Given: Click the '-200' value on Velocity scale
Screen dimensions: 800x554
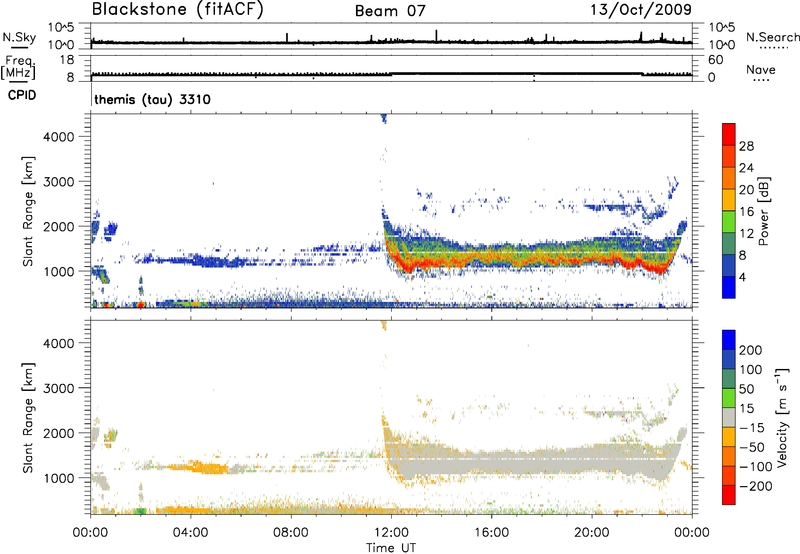Looking at the screenshot, I should (x=756, y=486).
